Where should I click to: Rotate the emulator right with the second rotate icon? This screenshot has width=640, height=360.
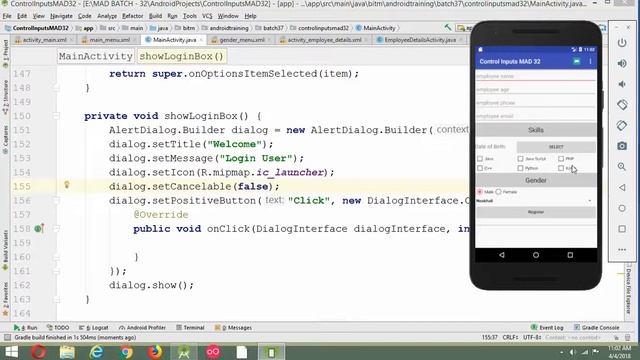tap(622, 125)
